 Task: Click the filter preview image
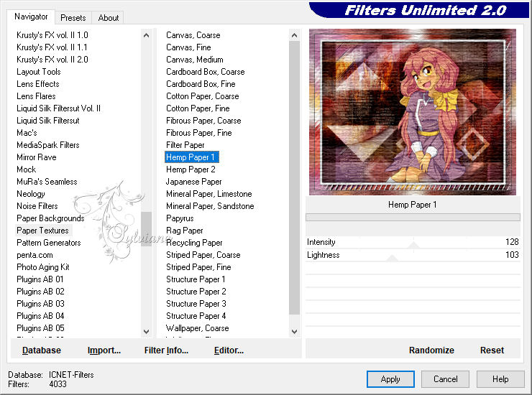pos(413,112)
